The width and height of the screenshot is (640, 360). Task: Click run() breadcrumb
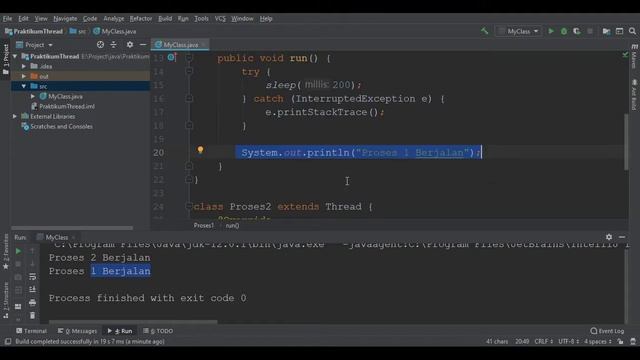coord(232,225)
